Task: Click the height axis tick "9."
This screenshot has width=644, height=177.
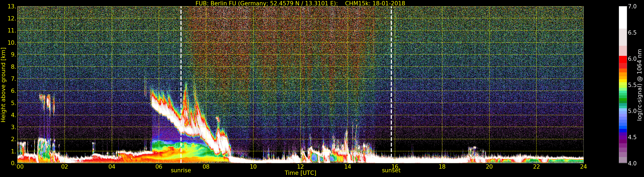Action: [x=13, y=55]
